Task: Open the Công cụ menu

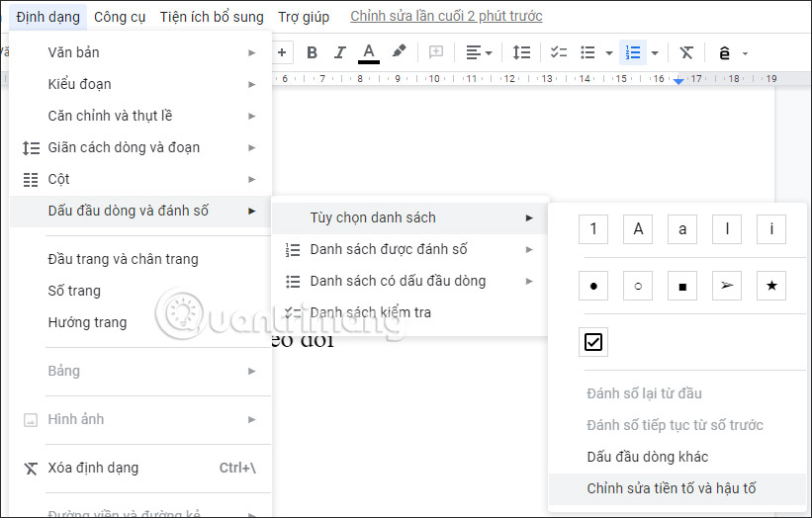Action: pyautogui.click(x=120, y=17)
